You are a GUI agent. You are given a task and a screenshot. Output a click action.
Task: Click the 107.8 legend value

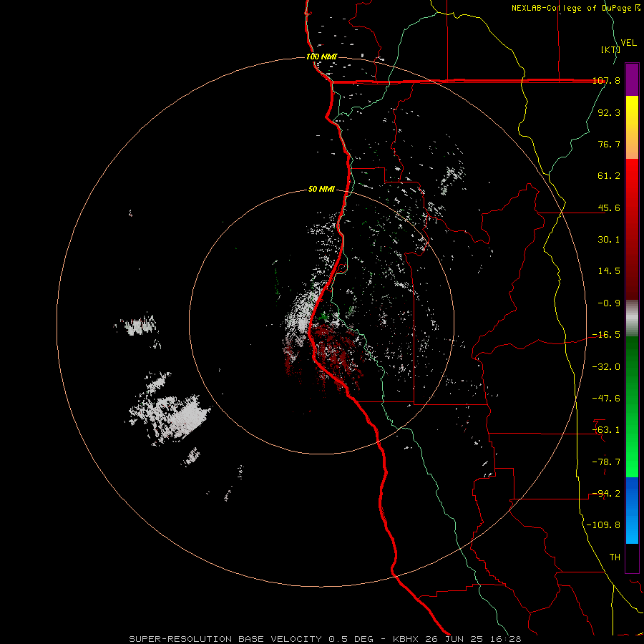606,81
